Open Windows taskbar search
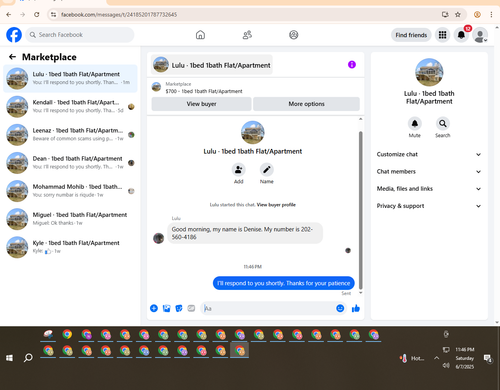The image size is (500, 390). [28, 358]
